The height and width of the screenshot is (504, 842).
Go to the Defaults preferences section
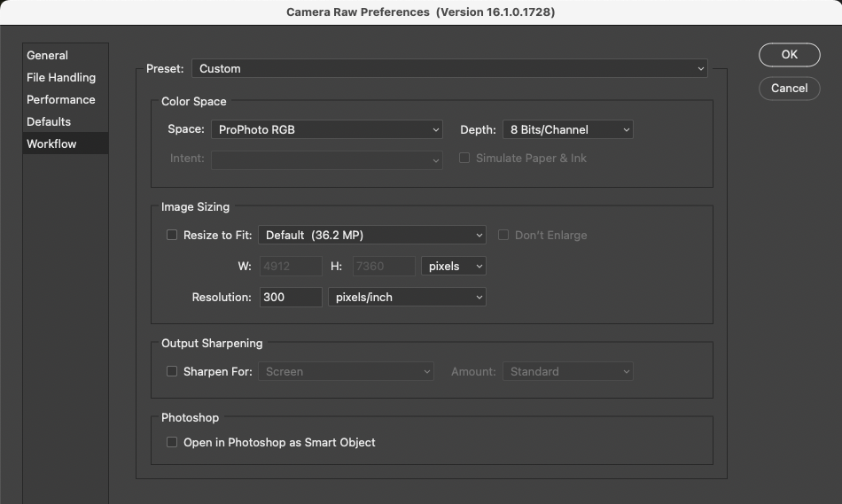(x=49, y=121)
